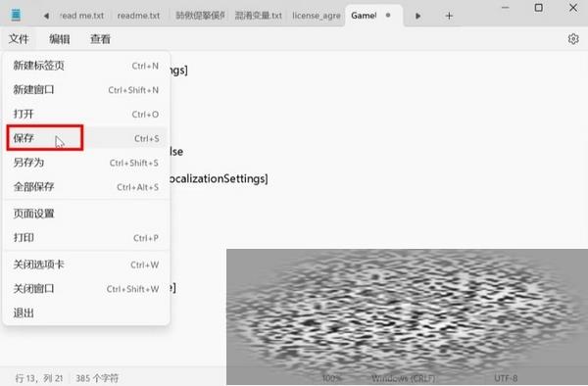Select 保存 in the file menu

click(86, 138)
